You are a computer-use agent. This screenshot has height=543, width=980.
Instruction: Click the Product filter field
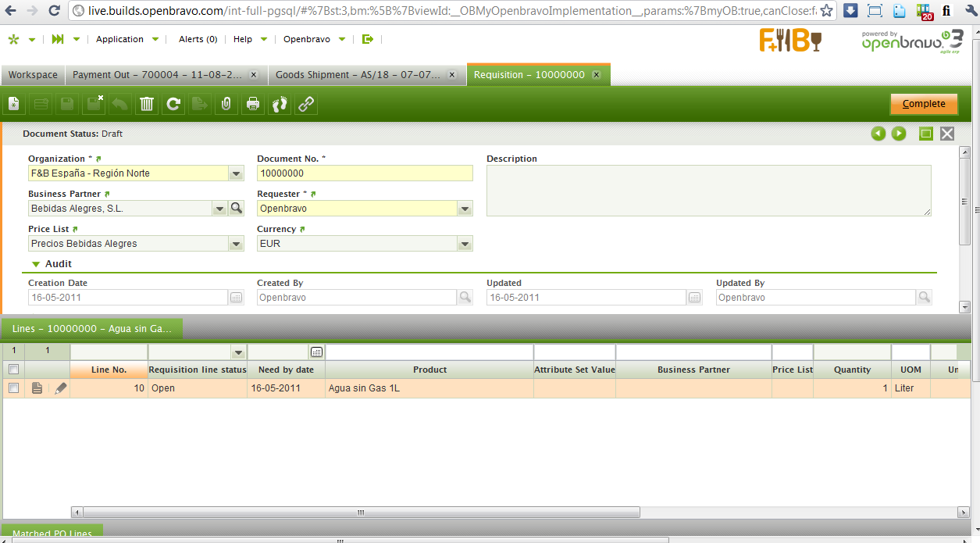coord(429,352)
